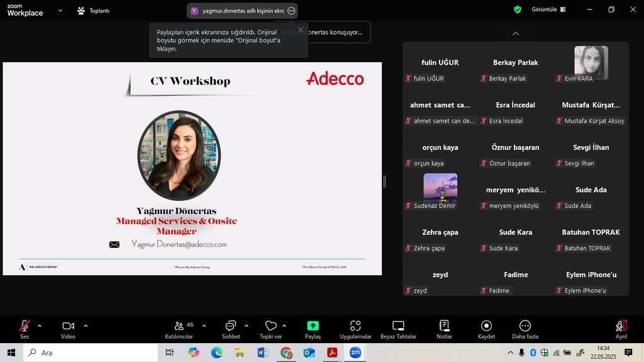
Task: Open Windows Start menu
Action: point(11,353)
